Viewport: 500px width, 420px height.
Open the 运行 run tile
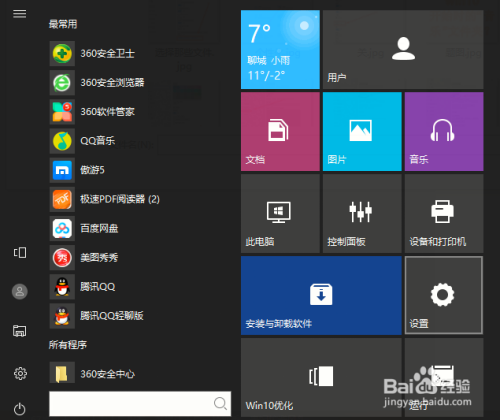(x=444, y=377)
